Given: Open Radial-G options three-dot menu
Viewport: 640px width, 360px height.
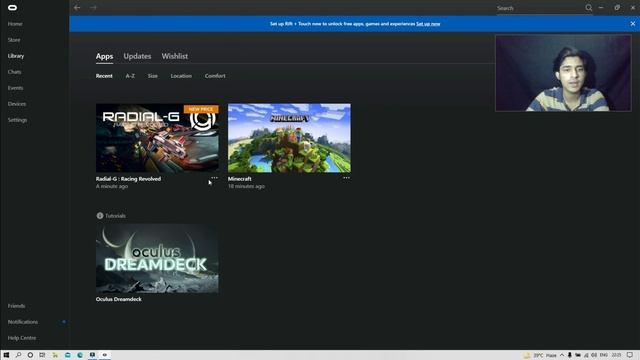Looking at the screenshot, I should tap(214, 178).
